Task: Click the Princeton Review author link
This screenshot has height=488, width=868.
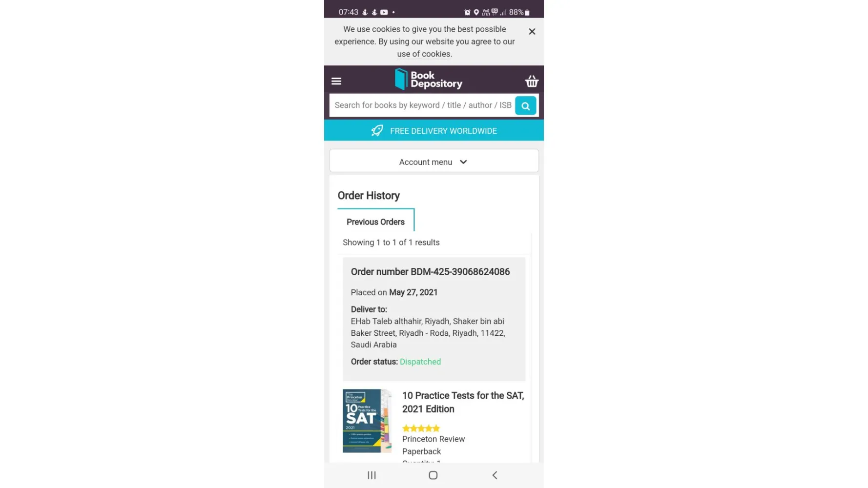Action: point(434,439)
